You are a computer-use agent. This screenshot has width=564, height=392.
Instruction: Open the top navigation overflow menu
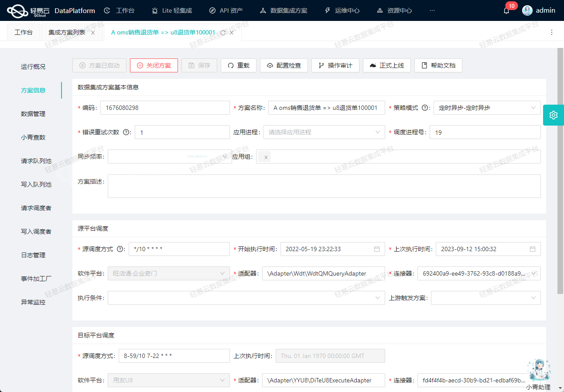[432, 10]
